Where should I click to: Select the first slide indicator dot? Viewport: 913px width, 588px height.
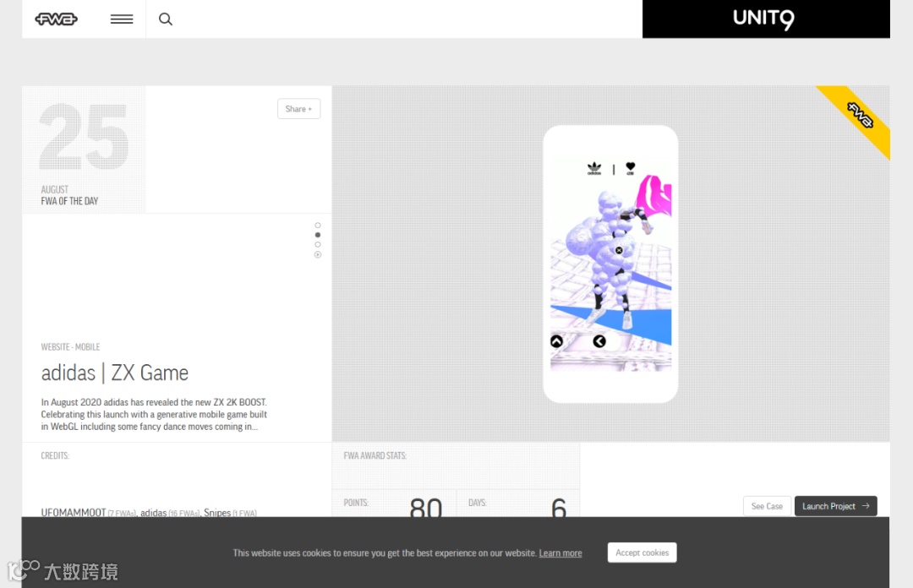point(318,226)
